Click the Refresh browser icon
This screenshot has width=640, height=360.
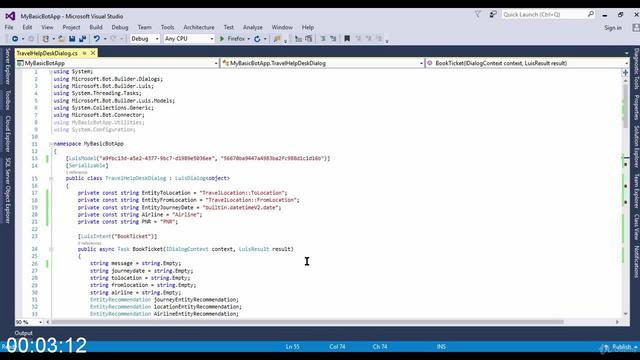tap(257, 39)
